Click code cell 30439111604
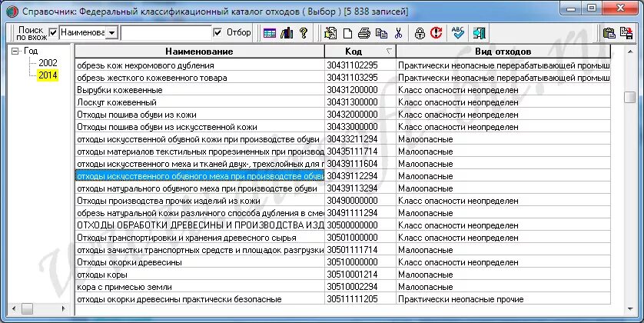Screen dimensions: 644x323 pyautogui.click(x=360, y=164)
